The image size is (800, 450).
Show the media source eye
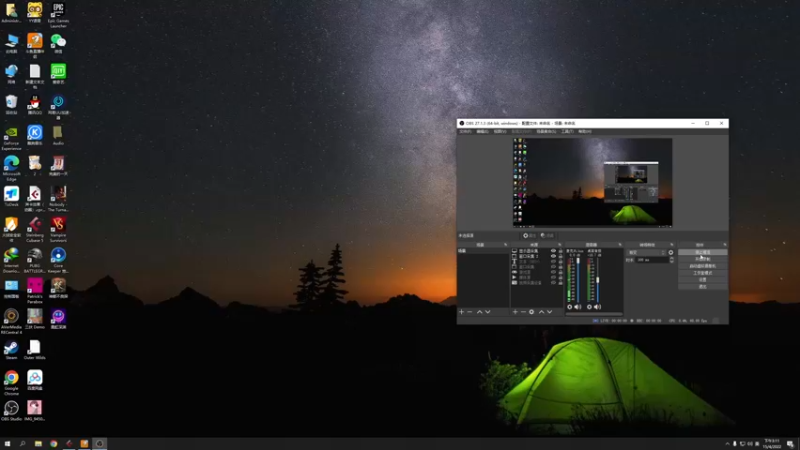(x=553, y=277)
